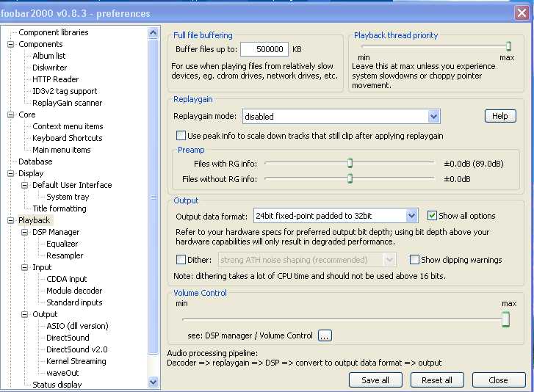The width and height of the screenshot is (534, 392).
Task: Click the Volume Control slider handle
Action: pyautogui.click(x=506, y=320)
